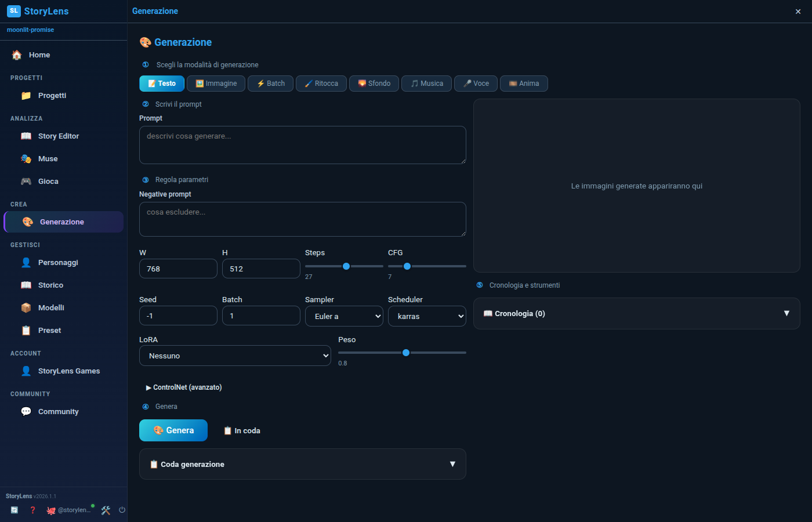Click the Peso slider handle
Image resolution: width=812 pixels, height=522 pixels.
pyautogui.click(x=406, y=353)
